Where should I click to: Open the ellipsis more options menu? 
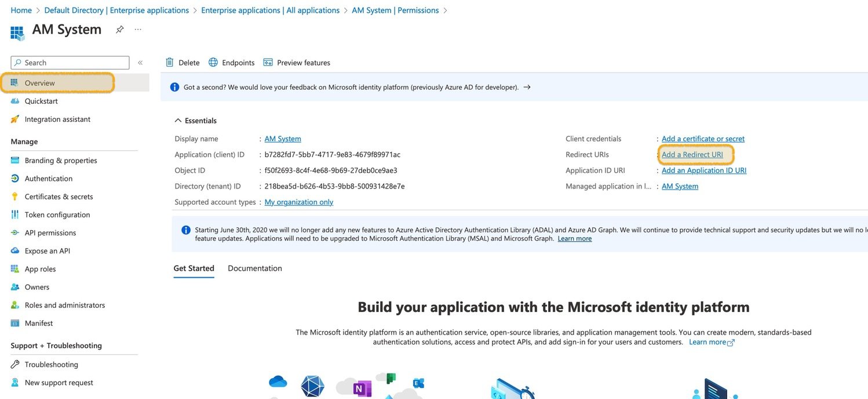pyautogui.click(x=138, y=29)
